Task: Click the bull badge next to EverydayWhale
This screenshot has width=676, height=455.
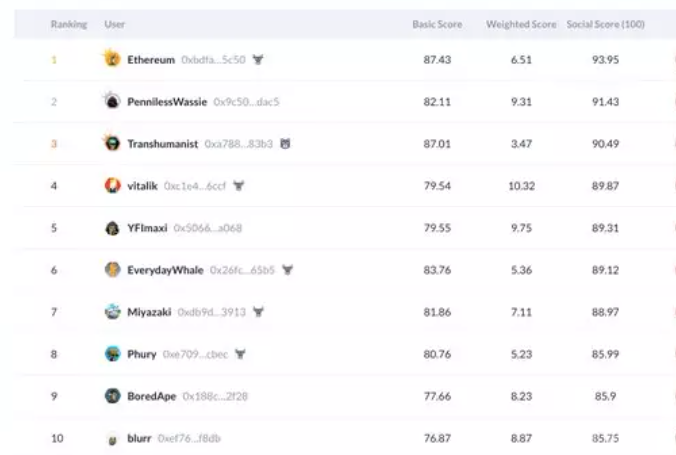Action: (x=288, y=270)
